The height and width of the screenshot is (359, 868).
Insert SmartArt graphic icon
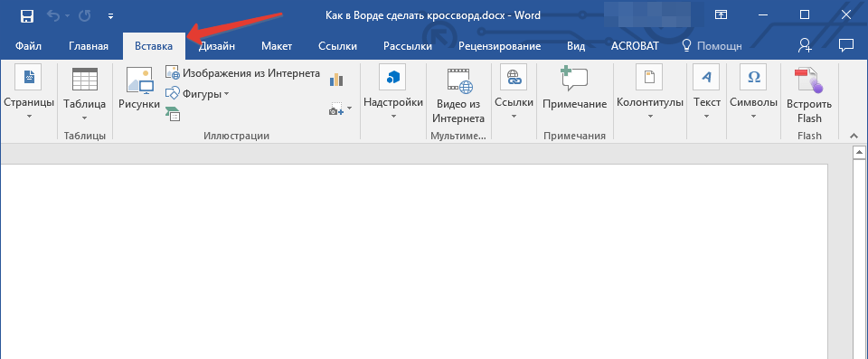coord(173,114)
